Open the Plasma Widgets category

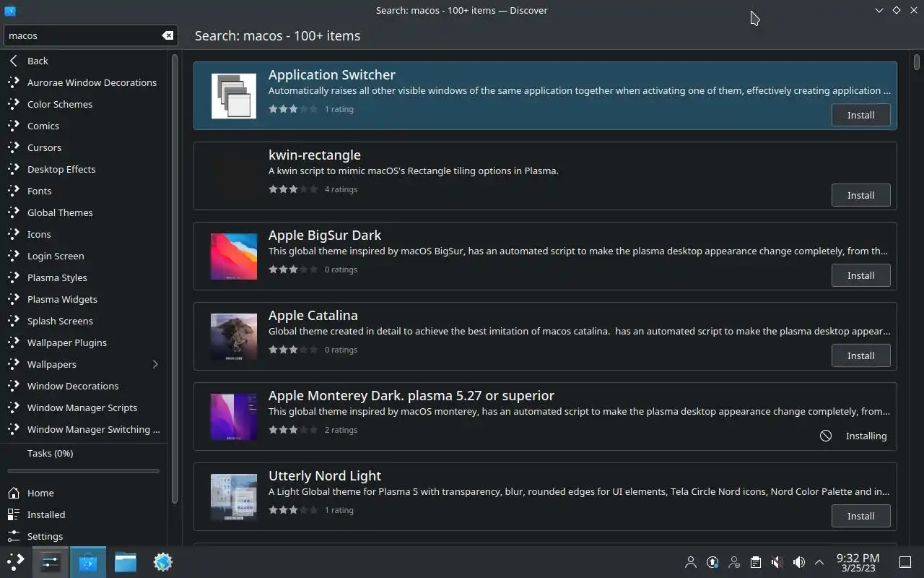click(x=84, y=299)
